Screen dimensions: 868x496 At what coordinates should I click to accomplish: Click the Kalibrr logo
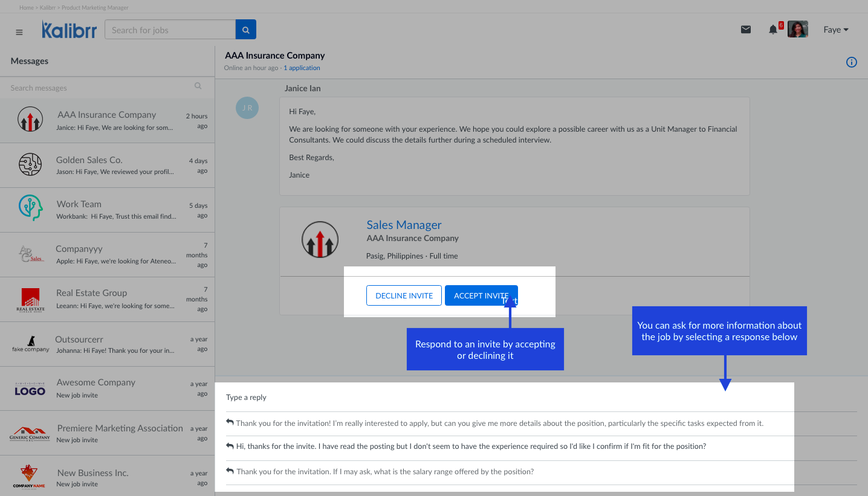(69, 30)
